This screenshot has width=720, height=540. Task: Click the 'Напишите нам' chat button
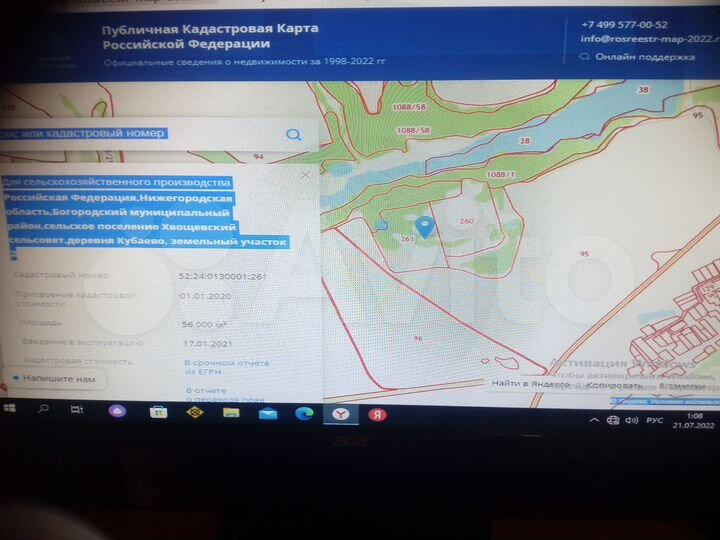(x=54, y=378)
